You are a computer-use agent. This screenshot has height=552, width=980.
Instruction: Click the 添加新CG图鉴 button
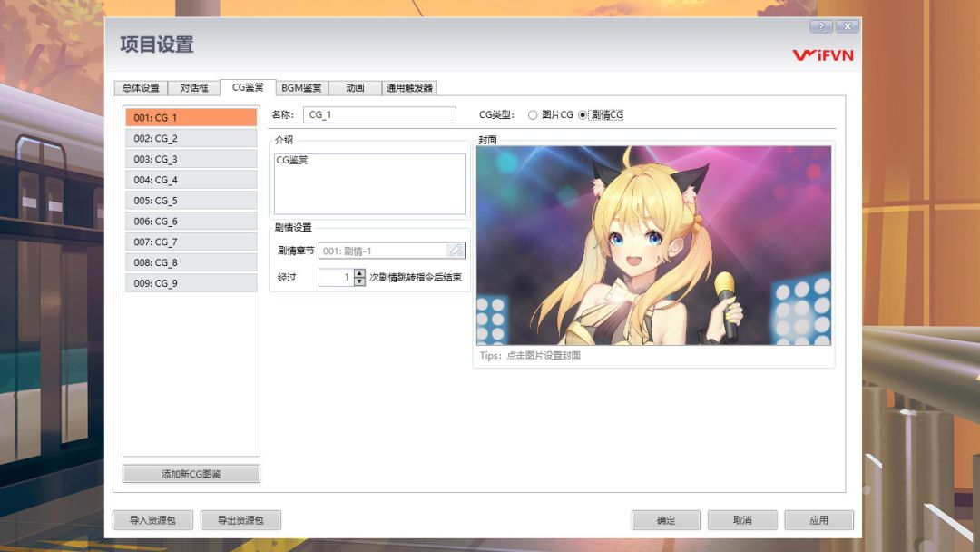191,473
